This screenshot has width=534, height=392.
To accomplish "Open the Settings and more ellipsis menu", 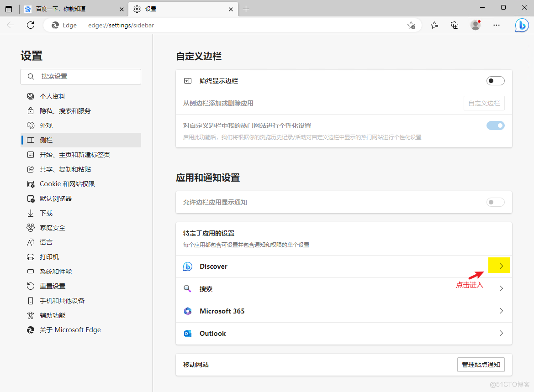I will tap(497, 25).
